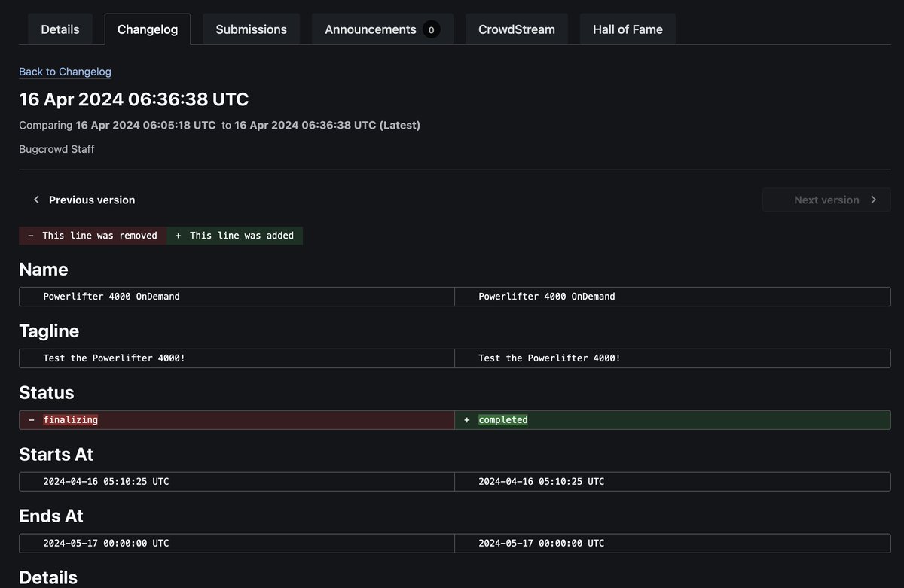Click the minus symbol beside finalizing status

click(30, 419)
